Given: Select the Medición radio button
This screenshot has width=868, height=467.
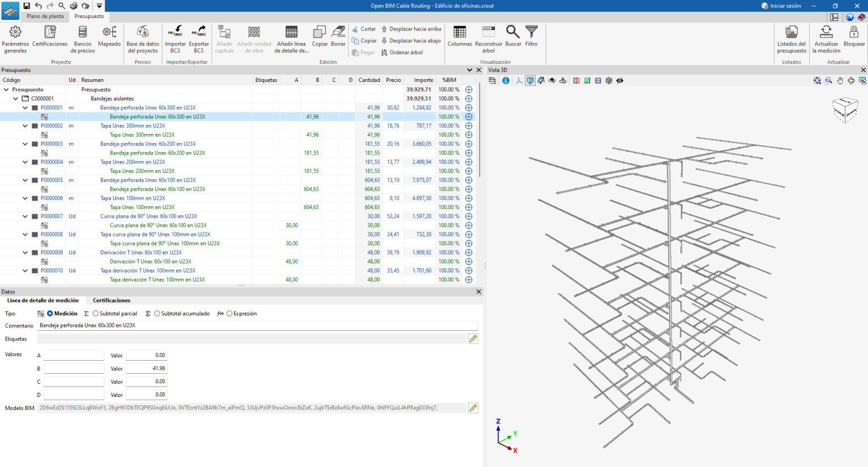Looking at the screenshot, I should (x=50, y=314).
